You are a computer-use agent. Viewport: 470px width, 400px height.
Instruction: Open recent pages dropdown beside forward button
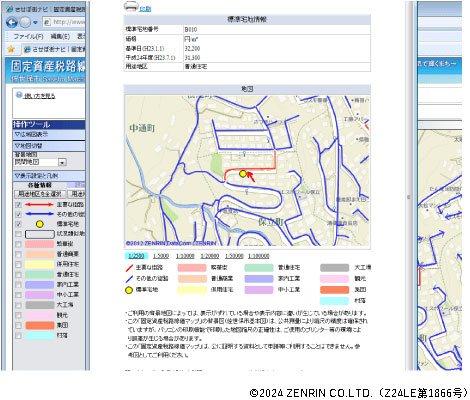35,23
